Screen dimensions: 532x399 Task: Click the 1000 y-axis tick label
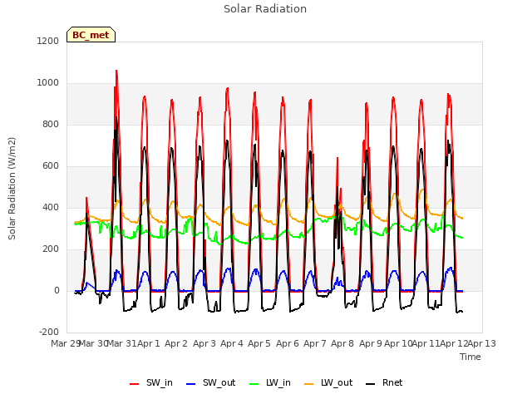click(x=48, y=83)
